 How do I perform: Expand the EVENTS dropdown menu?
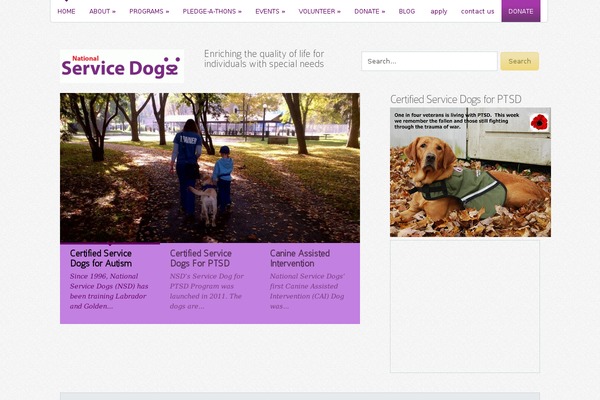point(270,11)
